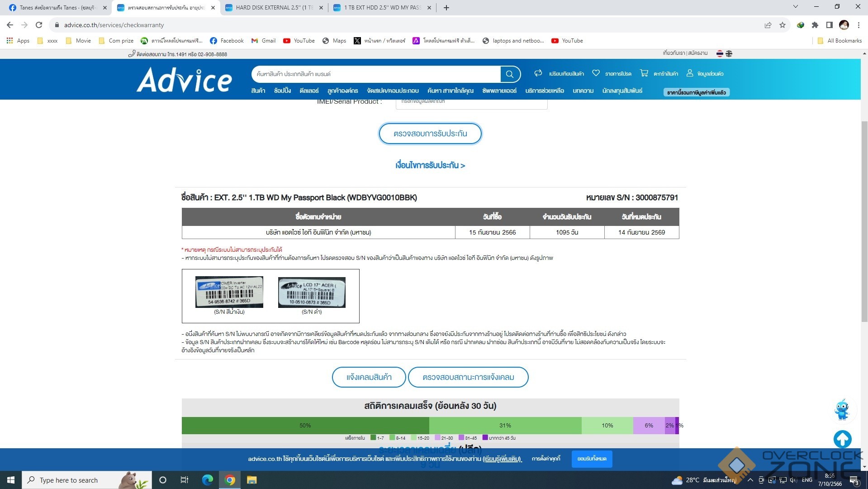Open the shopping cart icon
The width and height of the screenshot is (868, 489).
[644, 73]
